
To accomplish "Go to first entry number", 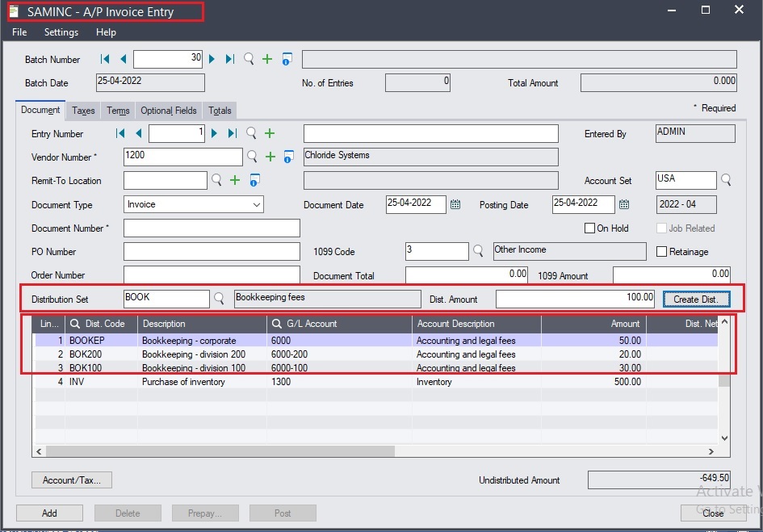I will tap(120, 133).
